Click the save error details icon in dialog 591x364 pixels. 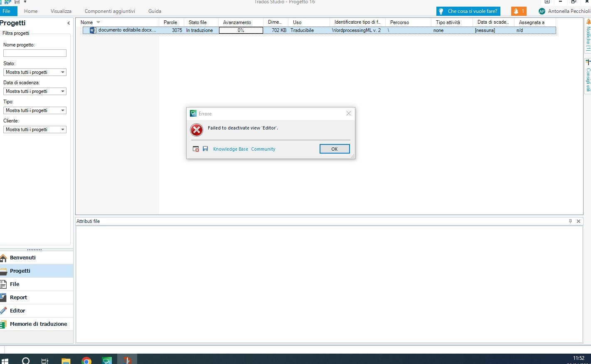tap(205, 149)
